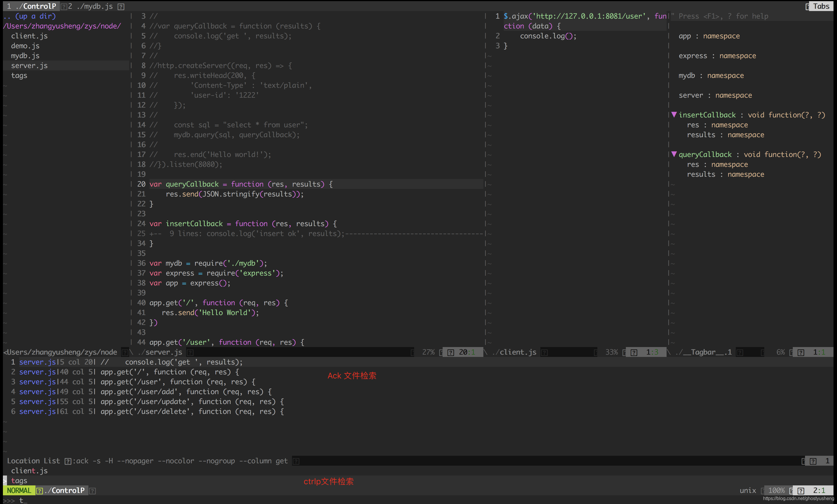Click the 27% position indicator for server.js

(428, 352)
